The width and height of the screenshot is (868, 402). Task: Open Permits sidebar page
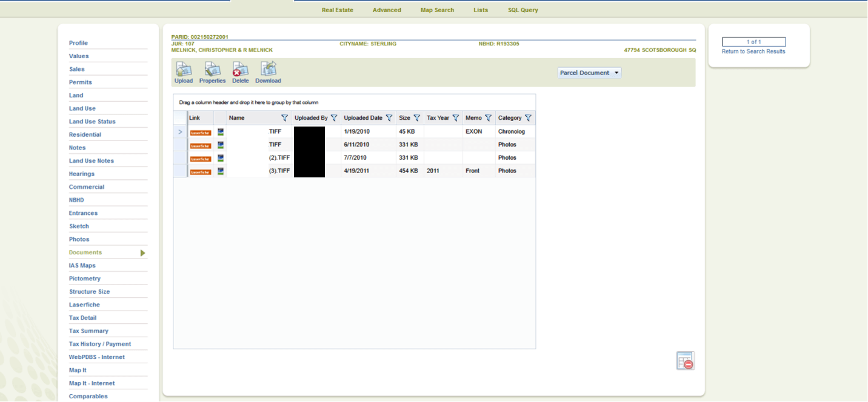click(81, 82)
